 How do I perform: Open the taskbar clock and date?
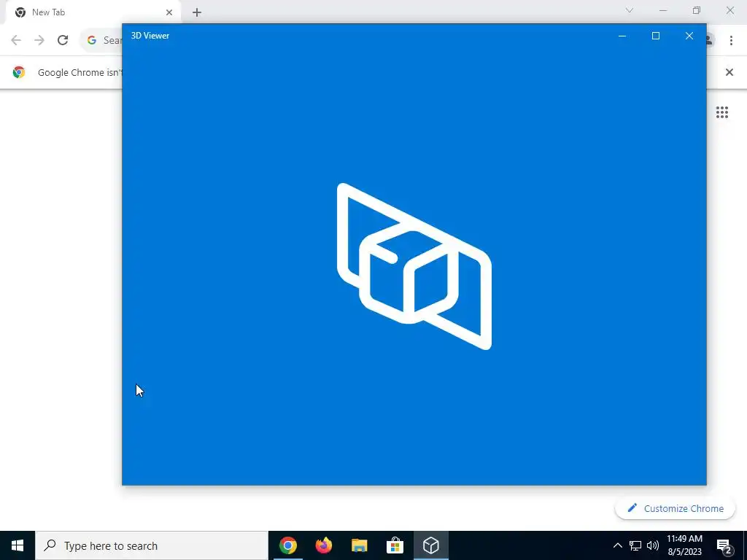tap(684, 545)
